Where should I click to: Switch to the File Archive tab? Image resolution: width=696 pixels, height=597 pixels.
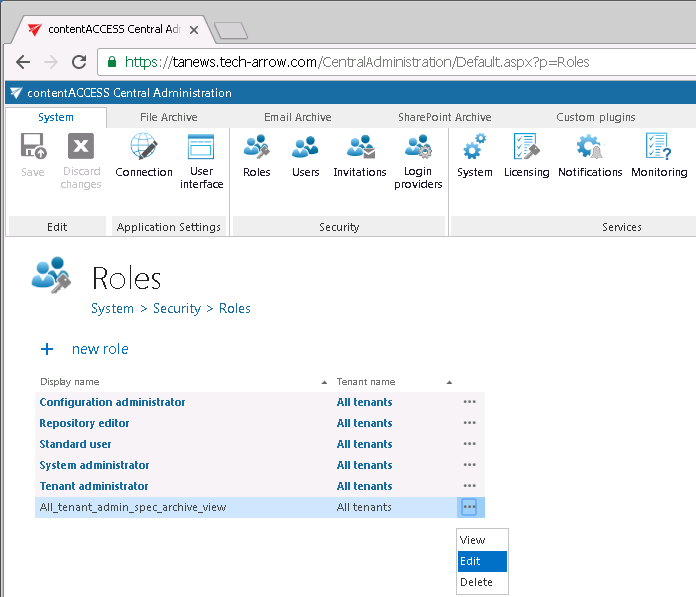coord(168,117)
